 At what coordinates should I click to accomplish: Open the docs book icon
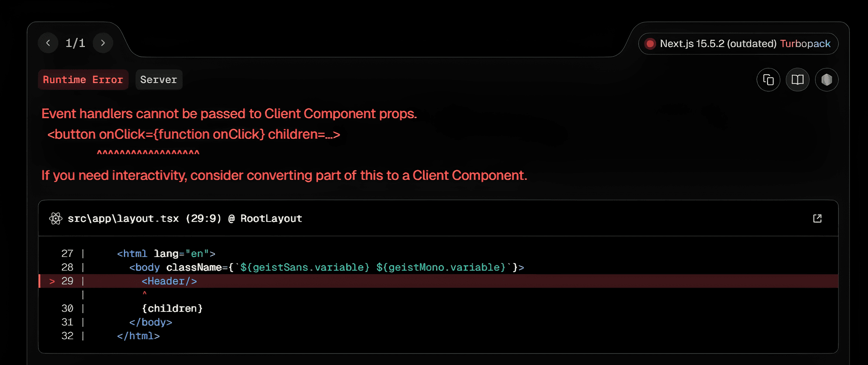pos(797,80)
